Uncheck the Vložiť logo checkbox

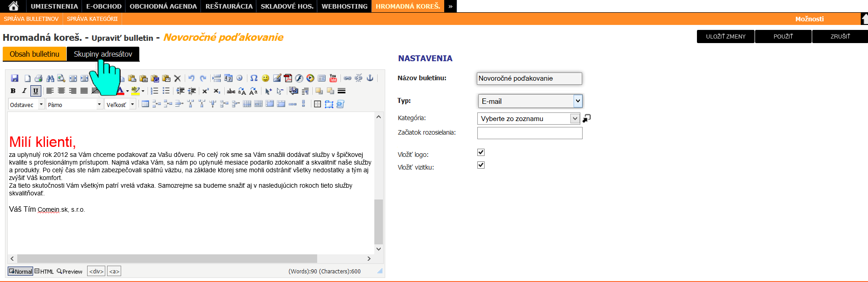coord(481,152)
